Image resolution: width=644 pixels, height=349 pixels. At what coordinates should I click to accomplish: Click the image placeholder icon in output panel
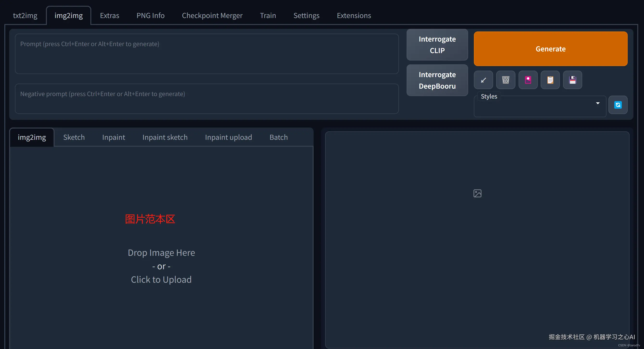(x=477, y=193)
